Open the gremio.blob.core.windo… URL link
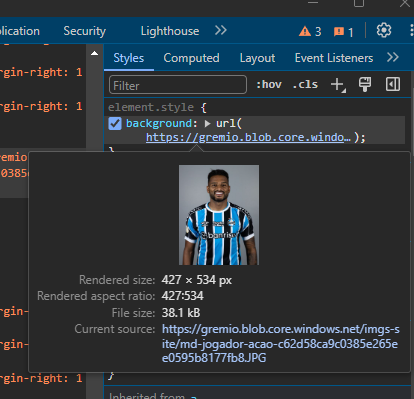Viewport: 414px width, 399px height. 248,137
